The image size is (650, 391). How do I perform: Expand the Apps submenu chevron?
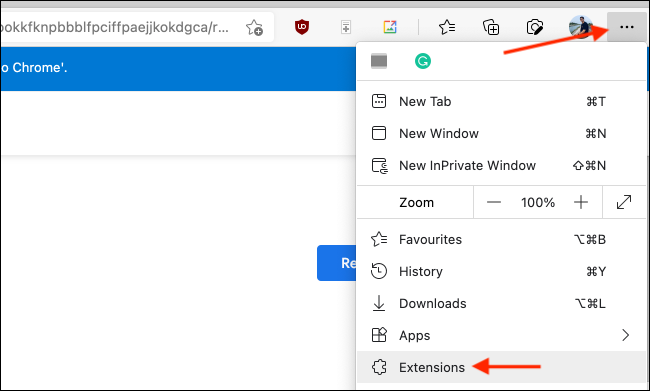coord(626,335)
